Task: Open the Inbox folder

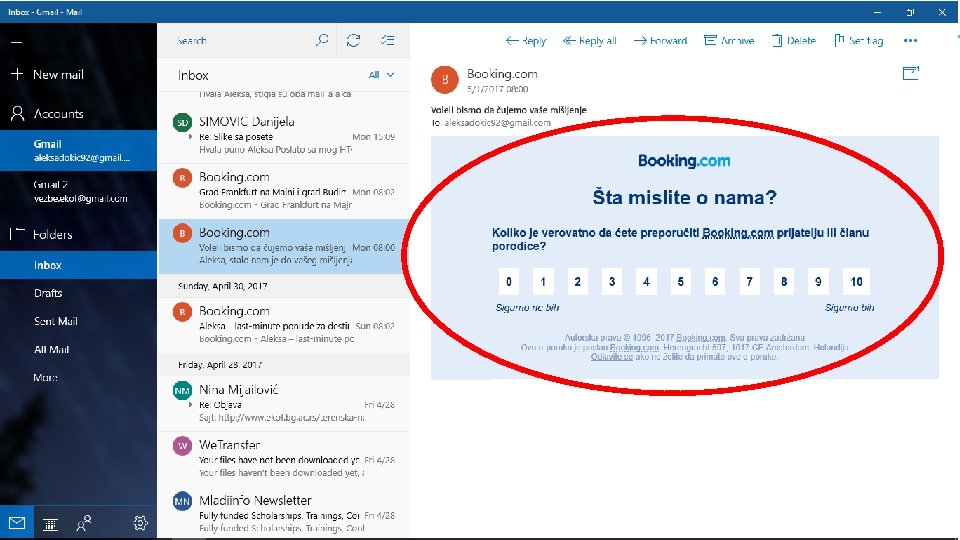Action: coord(78,265)
